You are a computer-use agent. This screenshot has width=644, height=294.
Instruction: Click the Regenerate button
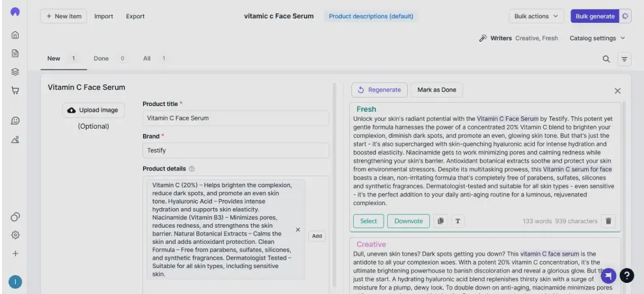point(379,90)
